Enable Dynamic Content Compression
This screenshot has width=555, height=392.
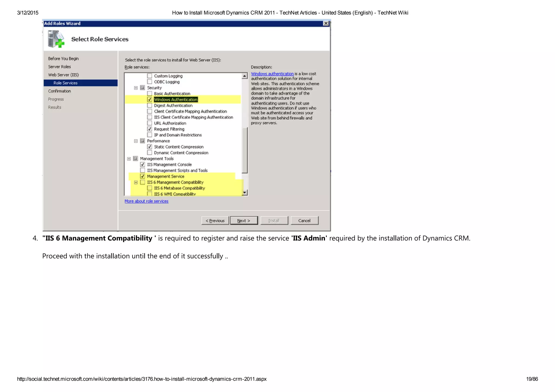[150, 153]
